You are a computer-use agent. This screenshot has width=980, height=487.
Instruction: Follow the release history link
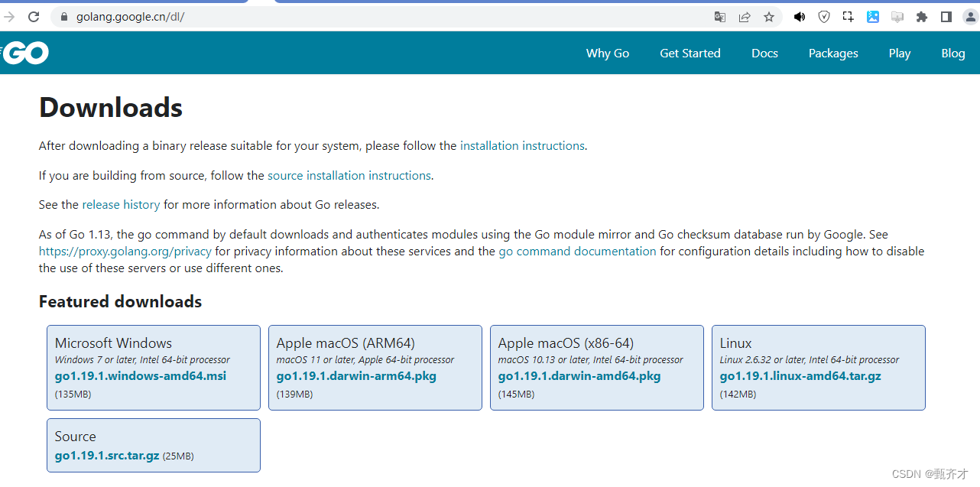(x=121, y=204)
